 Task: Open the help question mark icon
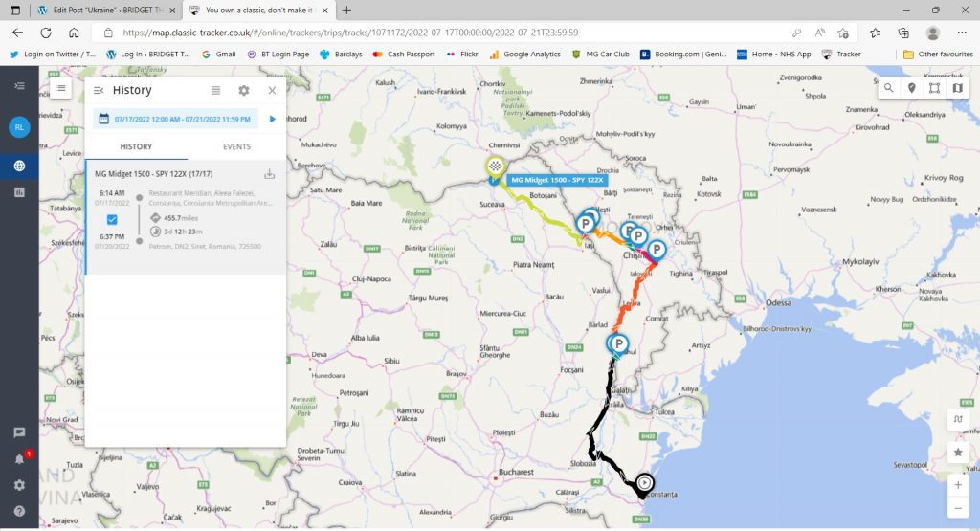coord(19,511)
